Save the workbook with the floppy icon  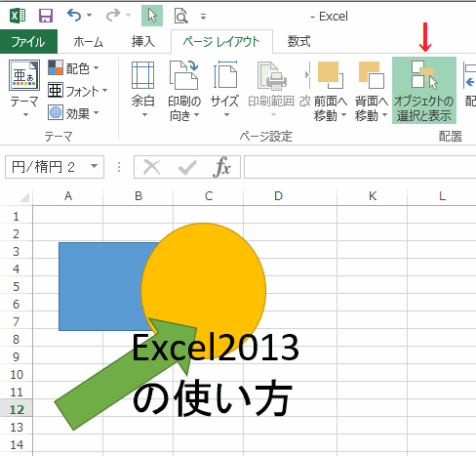coord(46,16)
